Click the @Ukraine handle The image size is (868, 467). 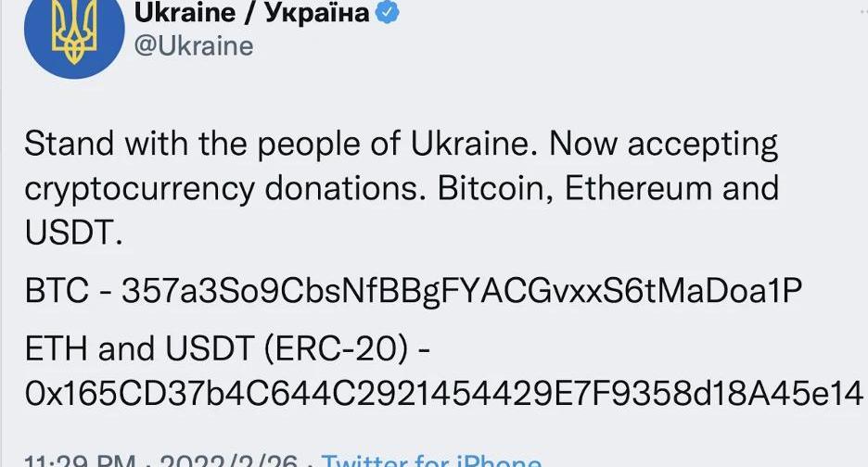(x=194, y=45)
